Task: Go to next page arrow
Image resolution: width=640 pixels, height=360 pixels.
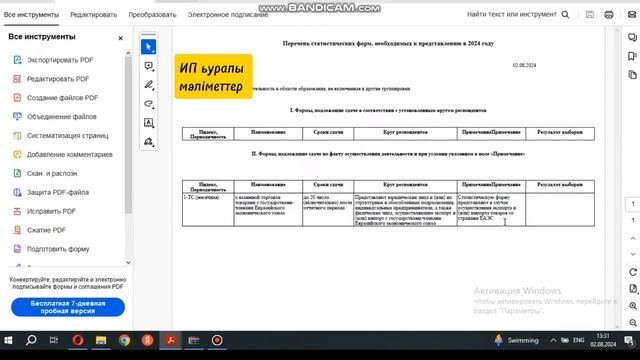Action: pos(633,254)
